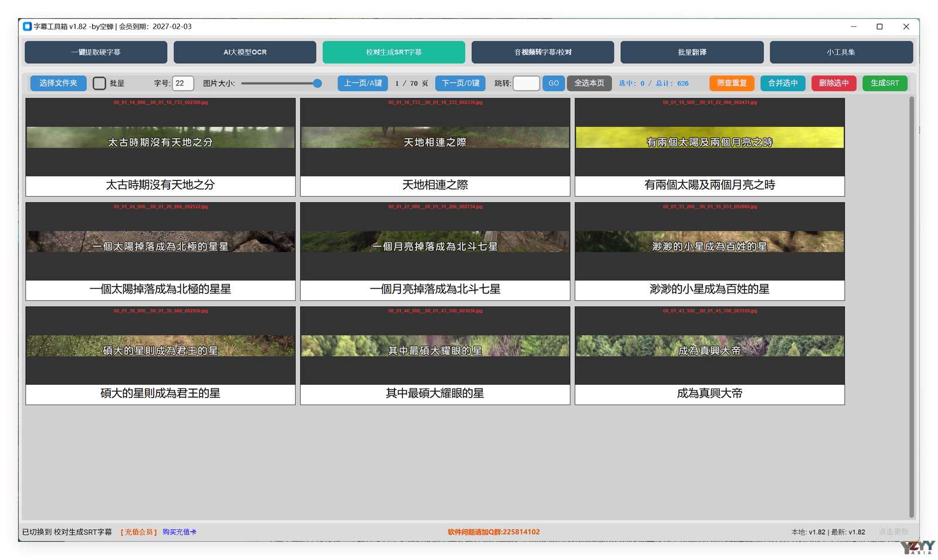
Task: Open the 小工具集 tab
Action: click(841, 52)
